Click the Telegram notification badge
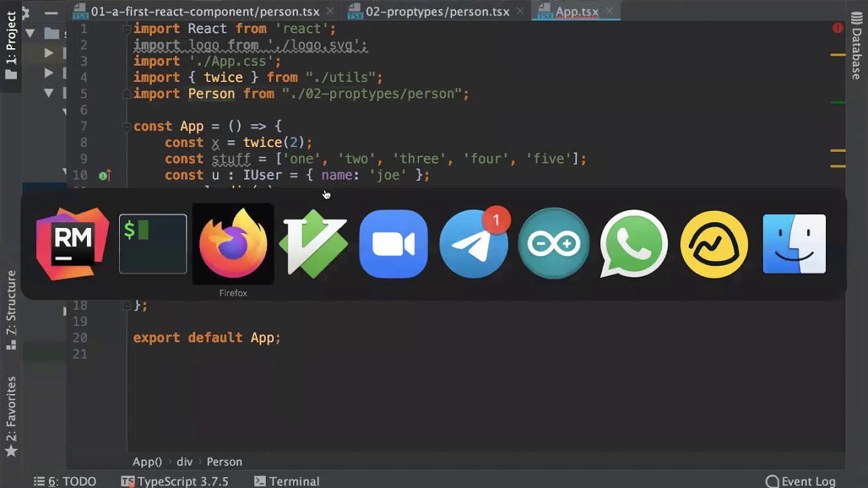 point(496,220)
